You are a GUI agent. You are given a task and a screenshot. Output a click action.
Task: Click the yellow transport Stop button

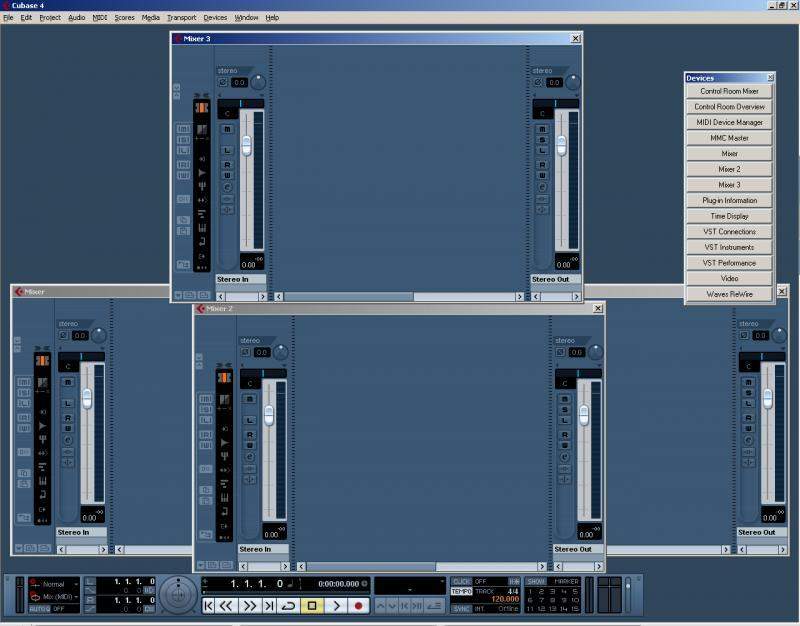click(312, 606)
